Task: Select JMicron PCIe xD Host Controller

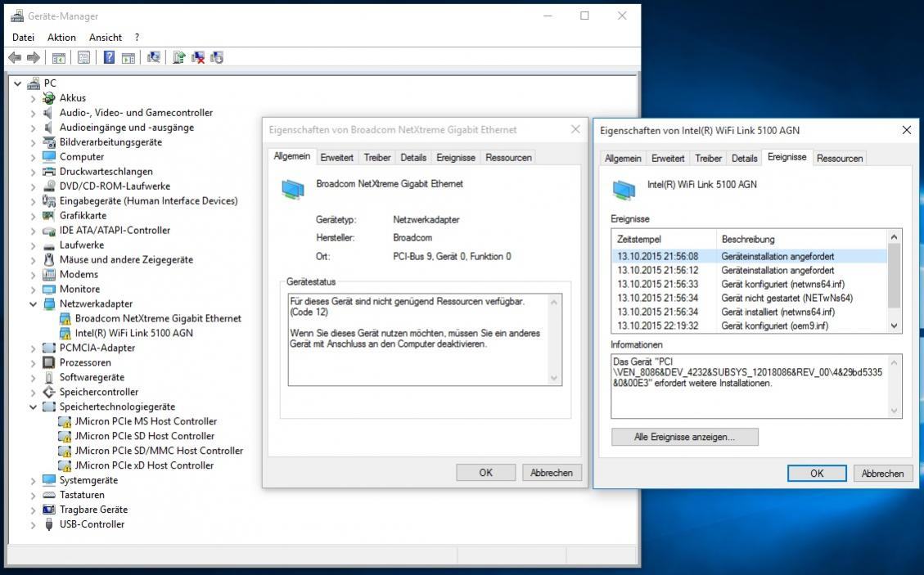Action: tap(144, 465)
